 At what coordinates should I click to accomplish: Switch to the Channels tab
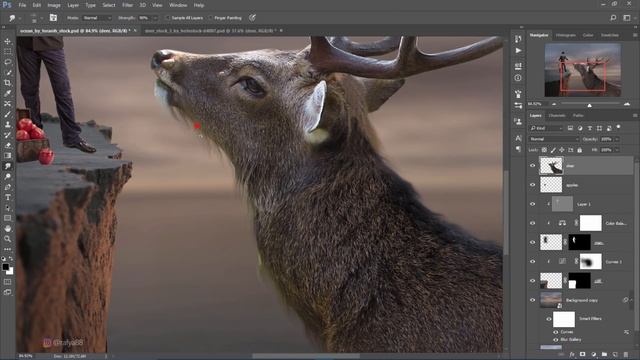557,116
